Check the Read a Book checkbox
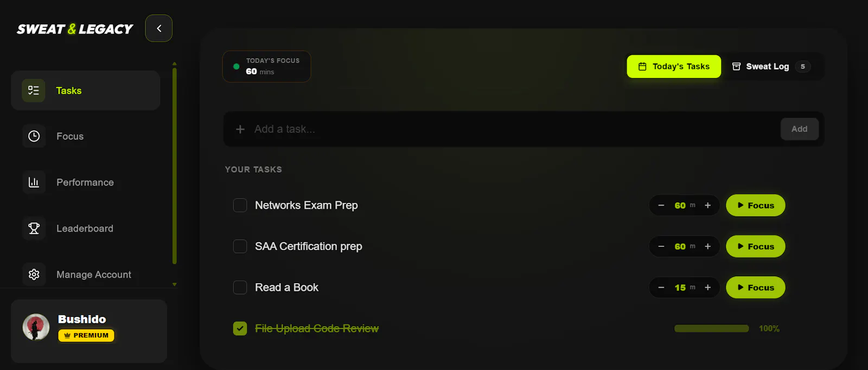 pos(240,288)
